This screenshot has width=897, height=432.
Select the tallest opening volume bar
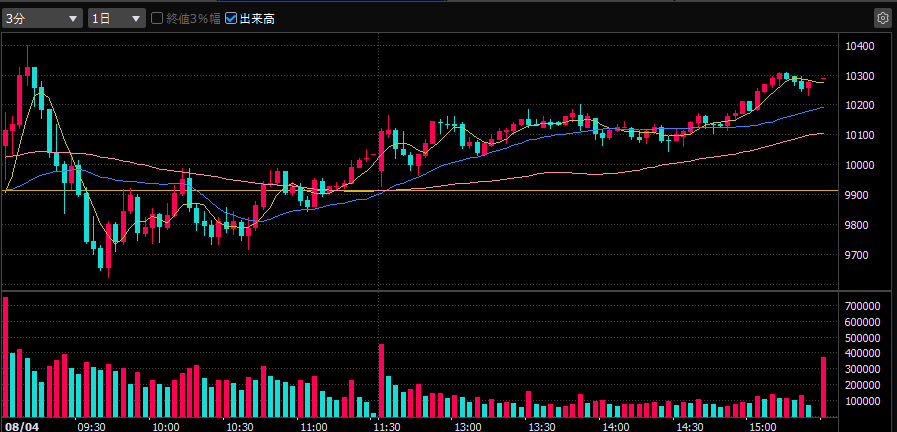(6, 357)
